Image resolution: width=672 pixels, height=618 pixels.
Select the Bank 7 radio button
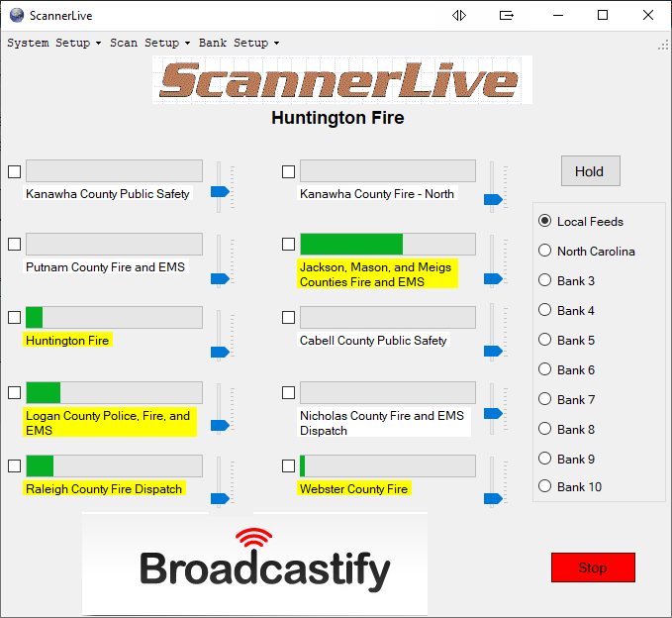pyautogui.click(x=544, y=399)
